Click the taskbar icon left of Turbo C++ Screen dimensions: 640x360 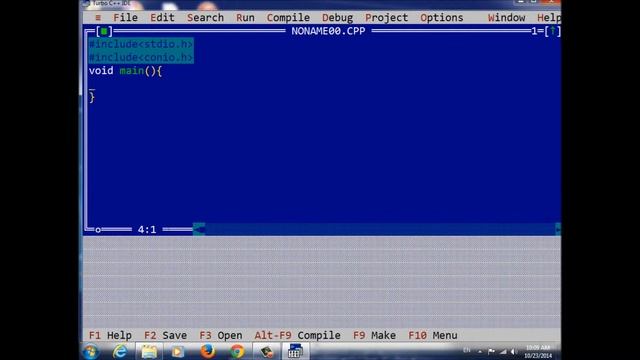266,351
